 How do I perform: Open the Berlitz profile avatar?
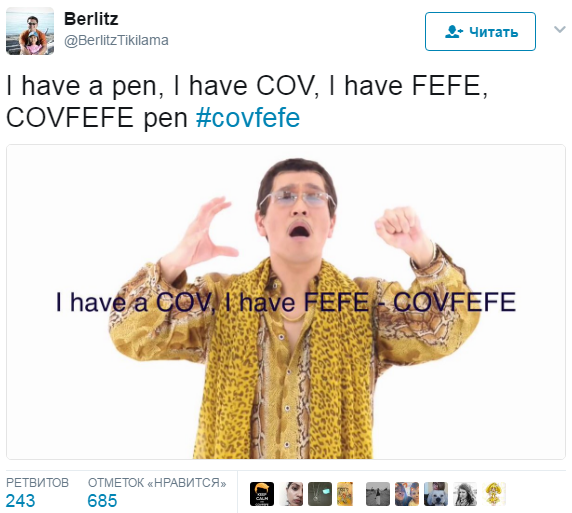30,31
